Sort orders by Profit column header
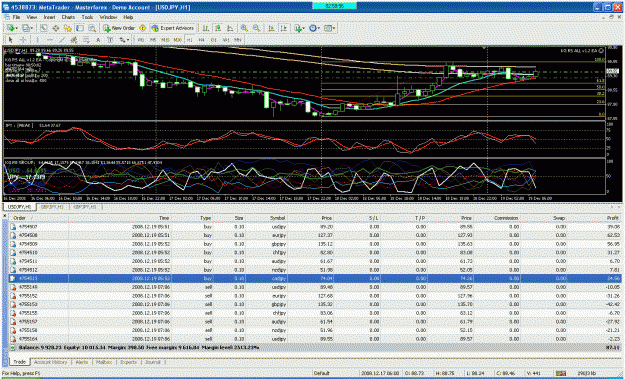 point(613,218)
